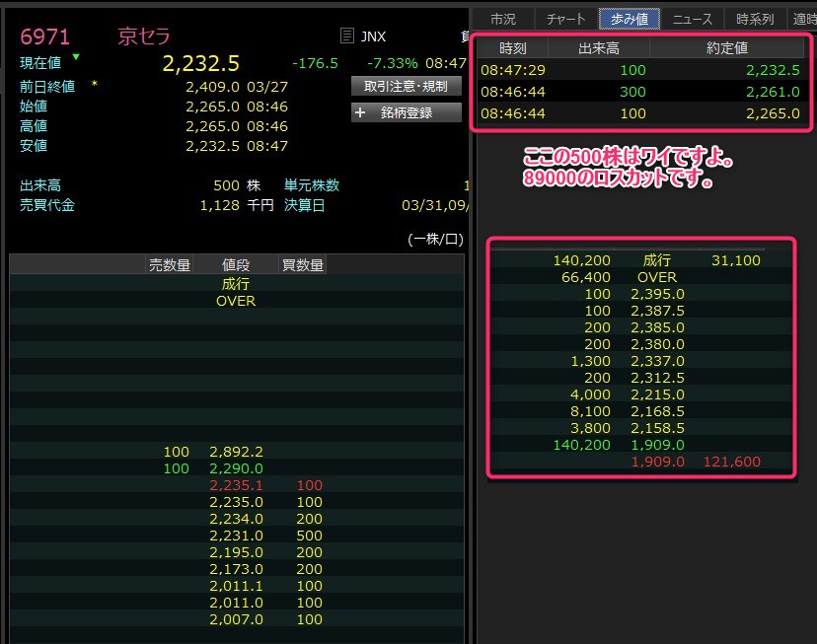817x644 pixels.
Task: Click the 売数量 column header
Action: (x=169, y=265)
